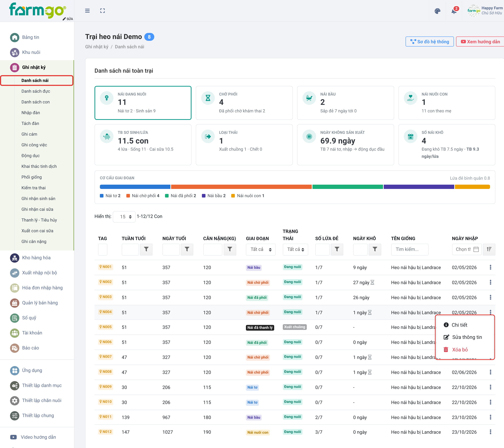This screenshot has height=448, width=504.
Task: Open Khu nuôi sidebar section
Action: pos(31,52)
